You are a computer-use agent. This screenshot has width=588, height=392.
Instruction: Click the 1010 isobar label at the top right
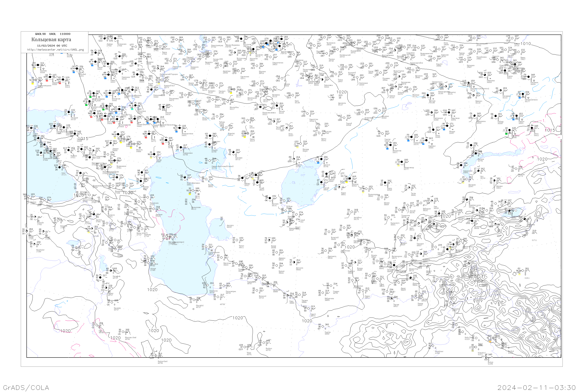525,44
